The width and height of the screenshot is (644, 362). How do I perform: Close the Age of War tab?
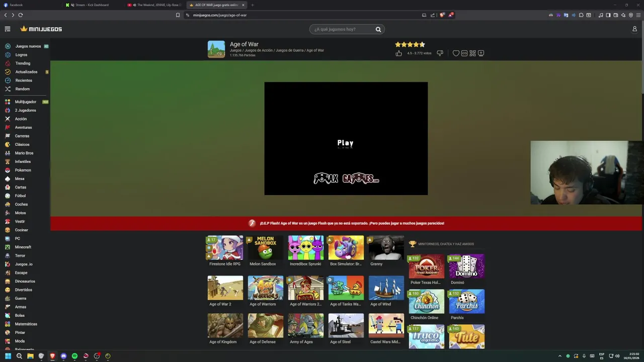[243, 5]
